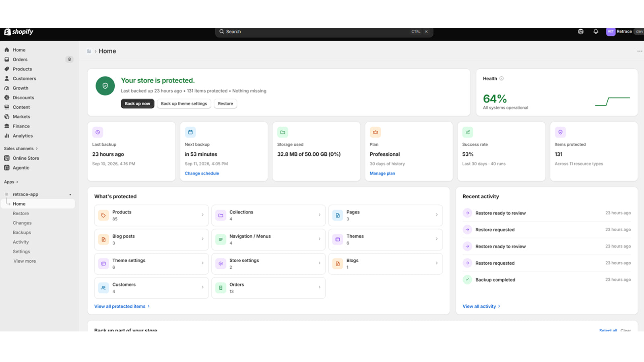The image size is (644, 362).
Task: Open the Themes protected items chevron
Action: pos(437,239)
